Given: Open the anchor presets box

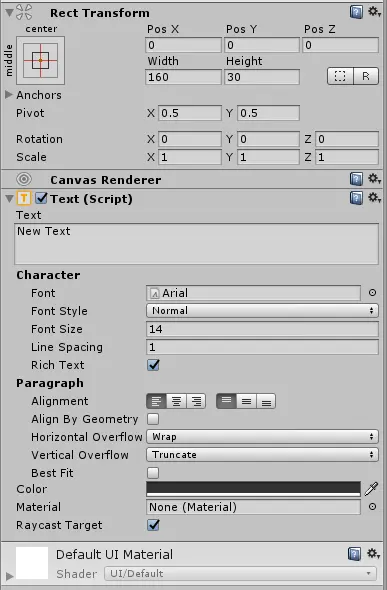Looking at the screenshot, I should coord(40,60).
